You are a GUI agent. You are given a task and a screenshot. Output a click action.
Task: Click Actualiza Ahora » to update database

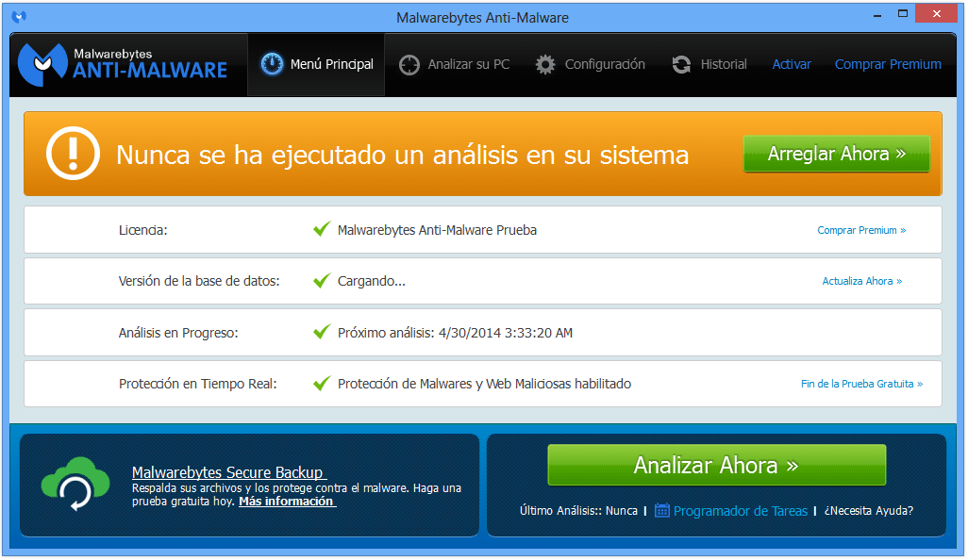pyautogui.click(x=862, y=281)
